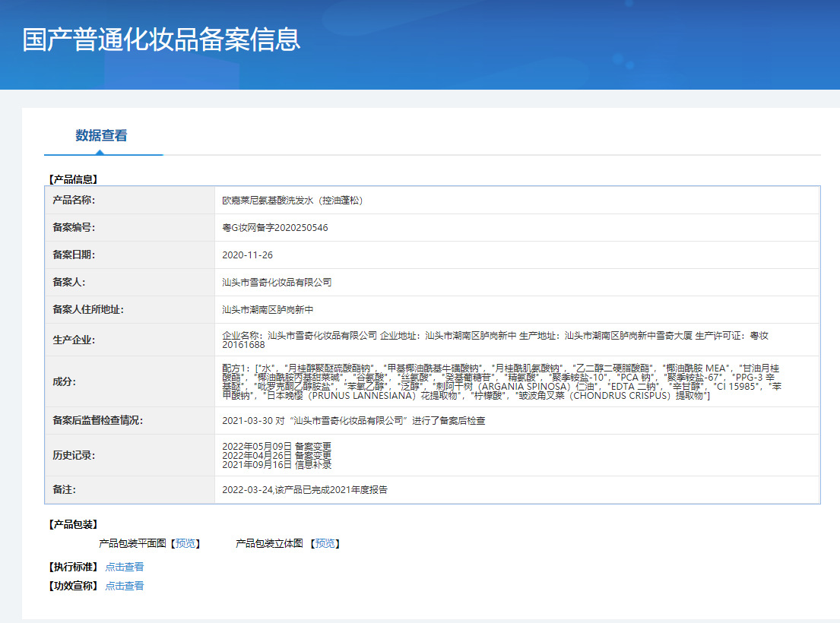
Task: Open 预览 link for 产品包装立体图
Action: pyautogui.click(x=325, y=543)
